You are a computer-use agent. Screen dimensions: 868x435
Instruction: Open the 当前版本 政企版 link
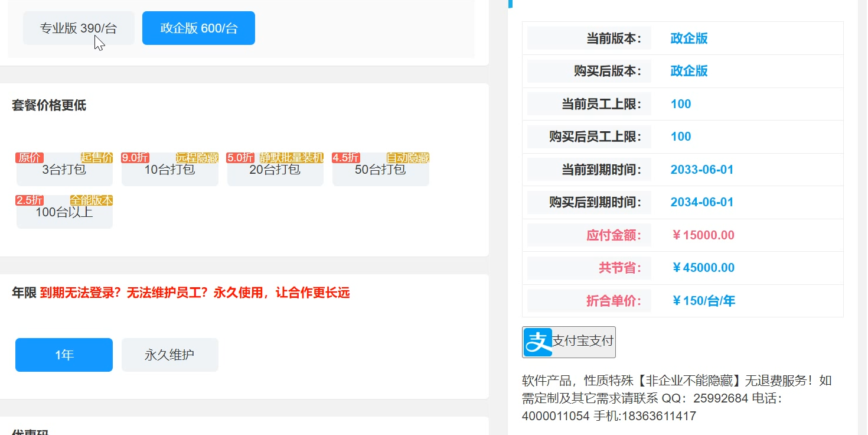point(689,38)
